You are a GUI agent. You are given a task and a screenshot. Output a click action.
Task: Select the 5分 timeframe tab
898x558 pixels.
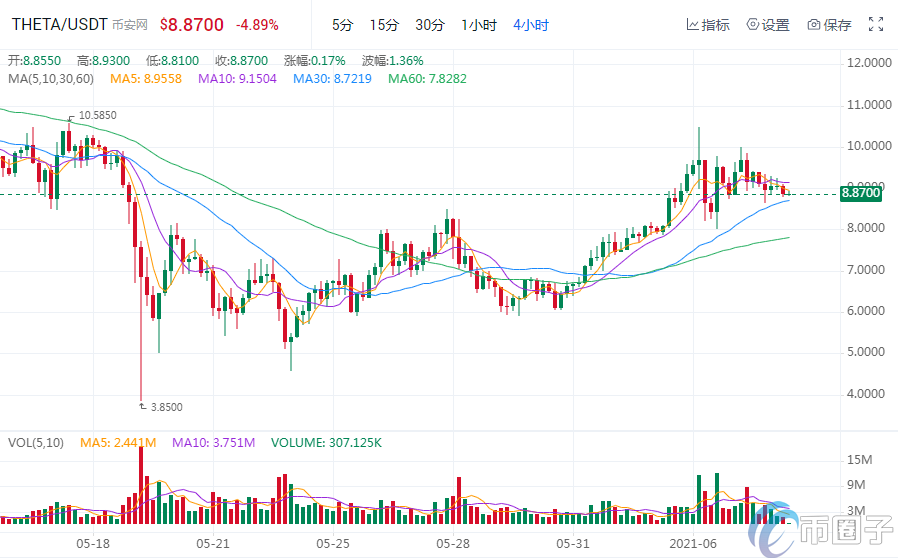[342, 24]
